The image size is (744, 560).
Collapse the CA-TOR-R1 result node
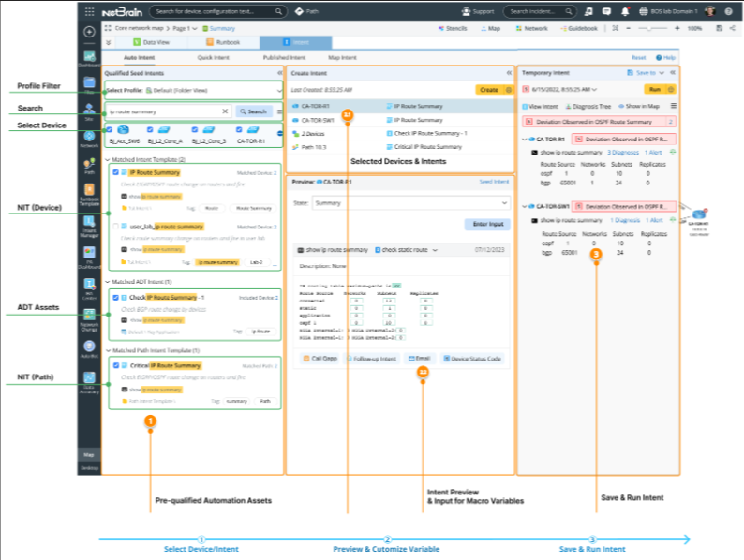click(525, 140)
